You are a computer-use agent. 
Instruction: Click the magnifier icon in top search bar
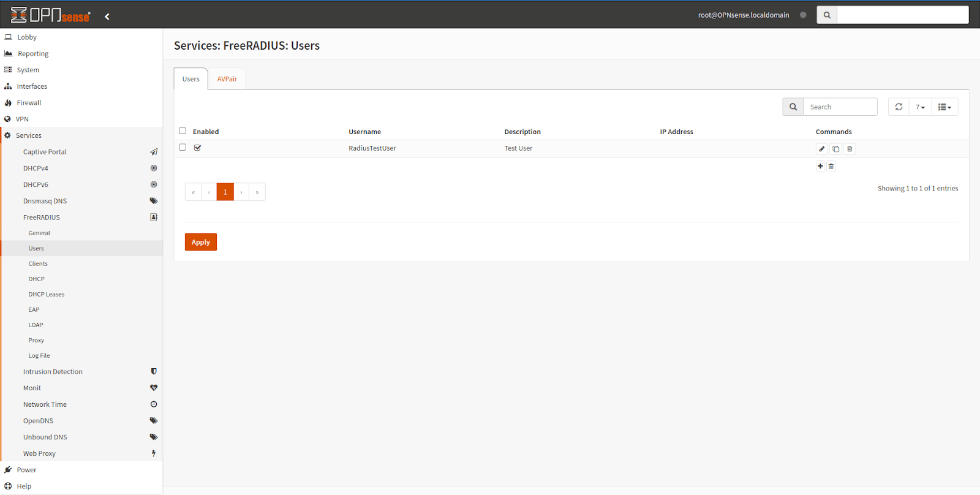(827, 15)
